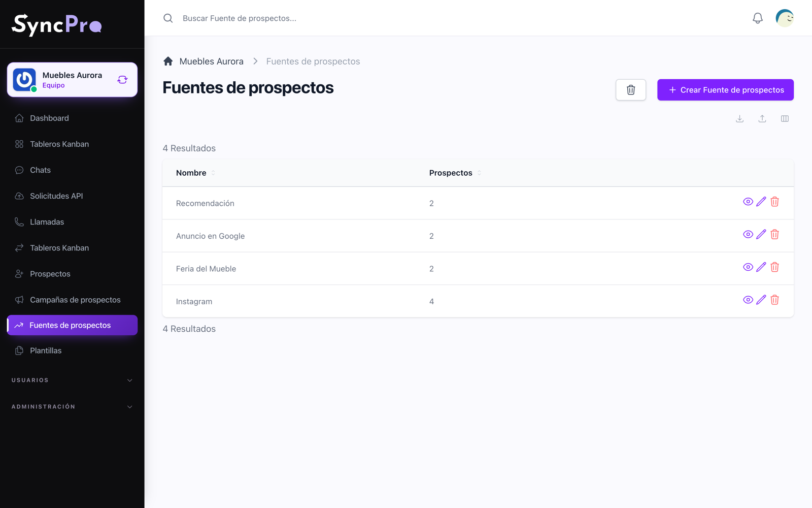
Task: Delete the Recomendación source
Action: pos(774,202)
